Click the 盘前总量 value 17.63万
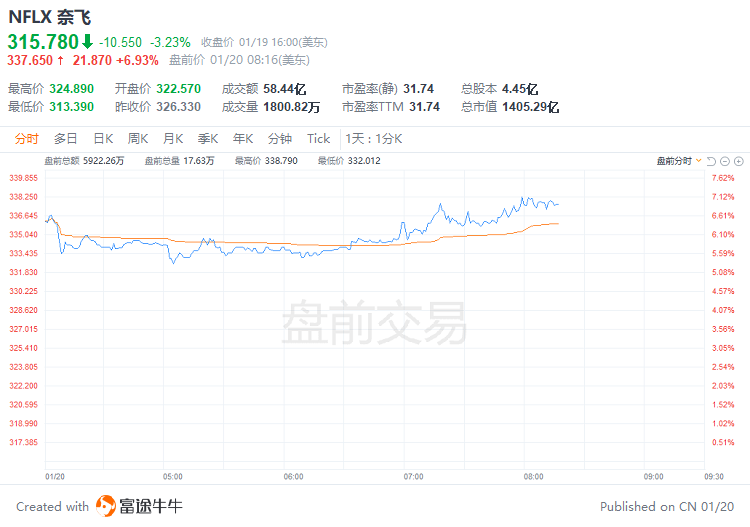Viewport: 750px width, 527px height. pyautogui.click(x=199, y=161)
